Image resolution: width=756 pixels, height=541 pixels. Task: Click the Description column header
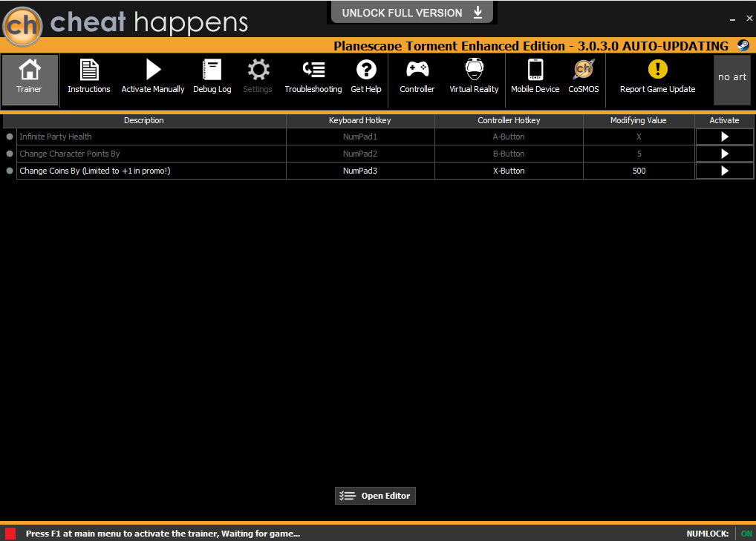pos(143,120)
